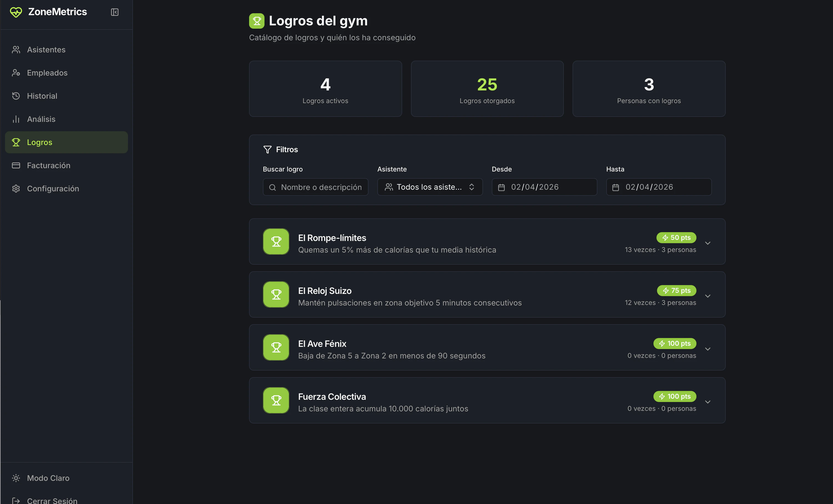This screenshot has height=504, width=833.
Task: Click calendar icon in Desde field
Action: (x=501, y=187)
